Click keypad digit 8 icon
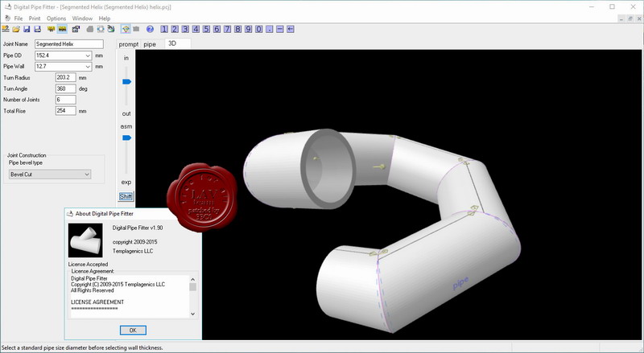The width and height of the screenshot is (644, 353). (x=237, y=29)
